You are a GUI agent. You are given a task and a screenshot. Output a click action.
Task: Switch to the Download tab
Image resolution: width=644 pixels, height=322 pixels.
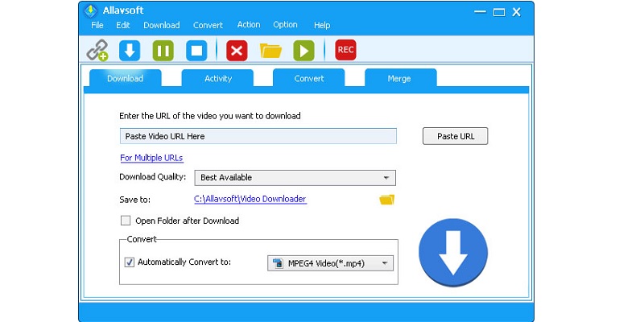tap(126, 78)
